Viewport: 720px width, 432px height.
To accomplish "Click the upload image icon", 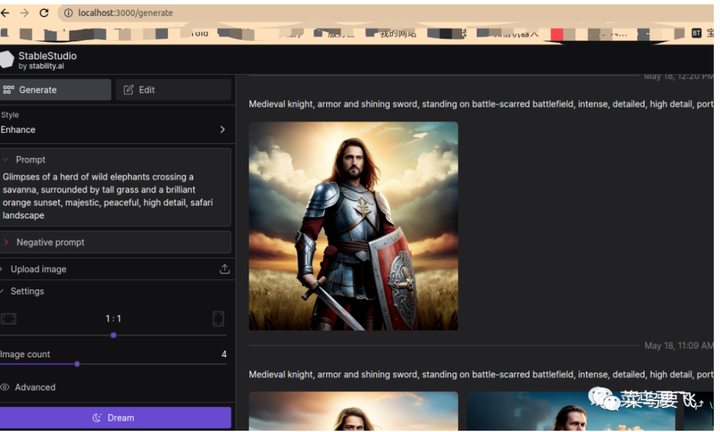I will [225, 269].
